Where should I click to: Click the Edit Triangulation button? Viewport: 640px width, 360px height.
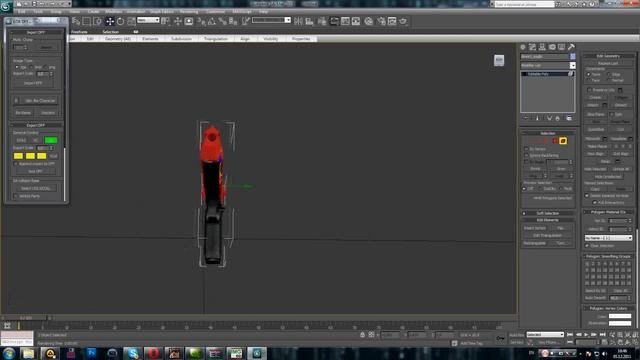click(x=547, y=236)
